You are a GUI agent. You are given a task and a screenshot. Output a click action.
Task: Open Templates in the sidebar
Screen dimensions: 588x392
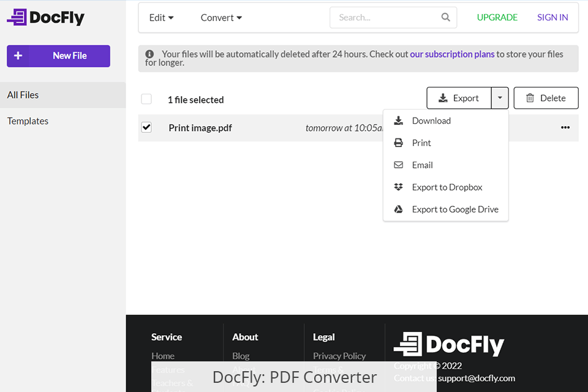click(62, 121)
